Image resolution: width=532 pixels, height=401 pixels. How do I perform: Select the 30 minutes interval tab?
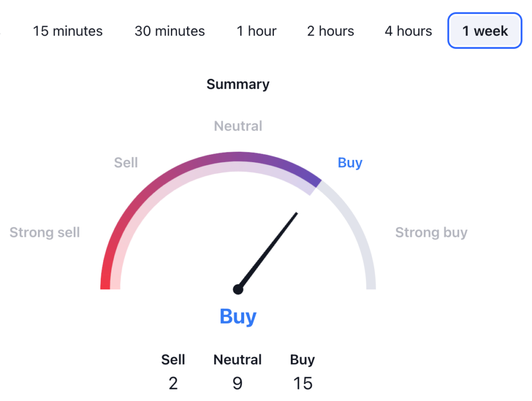(x=169, y=31)
